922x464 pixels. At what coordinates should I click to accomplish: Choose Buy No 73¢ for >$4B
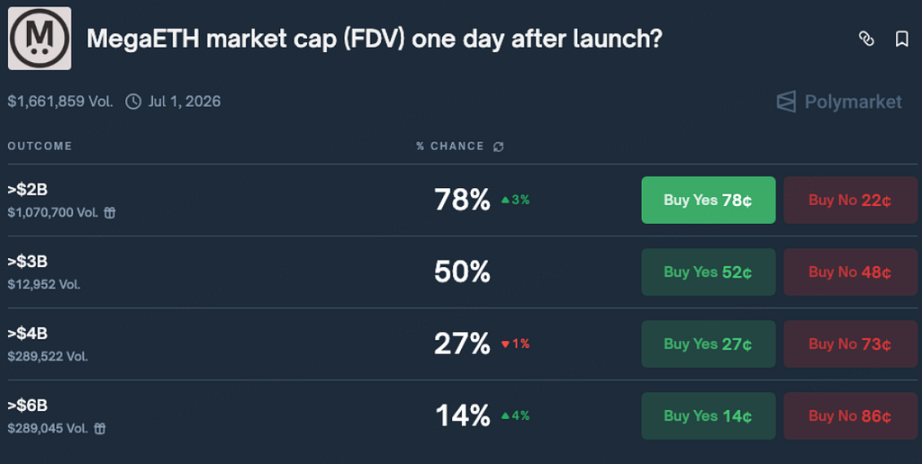(850, 344)
